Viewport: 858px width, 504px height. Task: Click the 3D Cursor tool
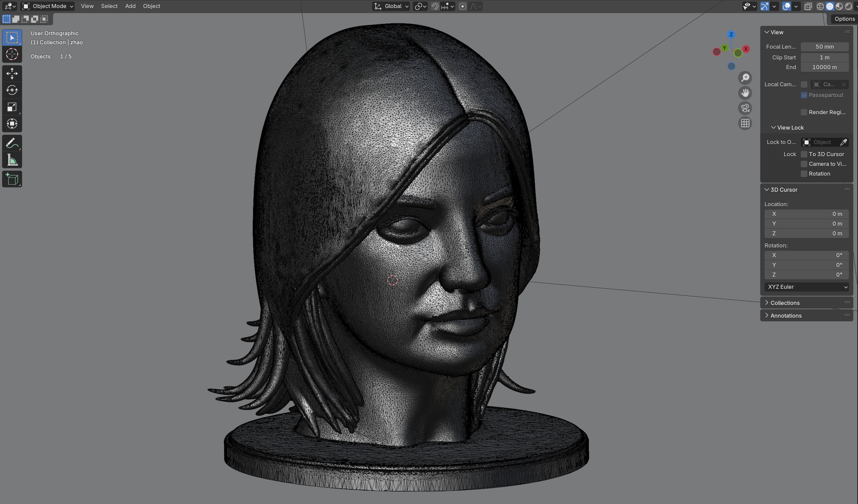pos(12,54)
